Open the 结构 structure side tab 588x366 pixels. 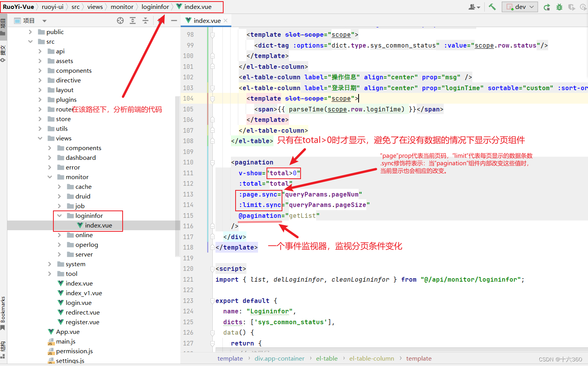(3, 350)
